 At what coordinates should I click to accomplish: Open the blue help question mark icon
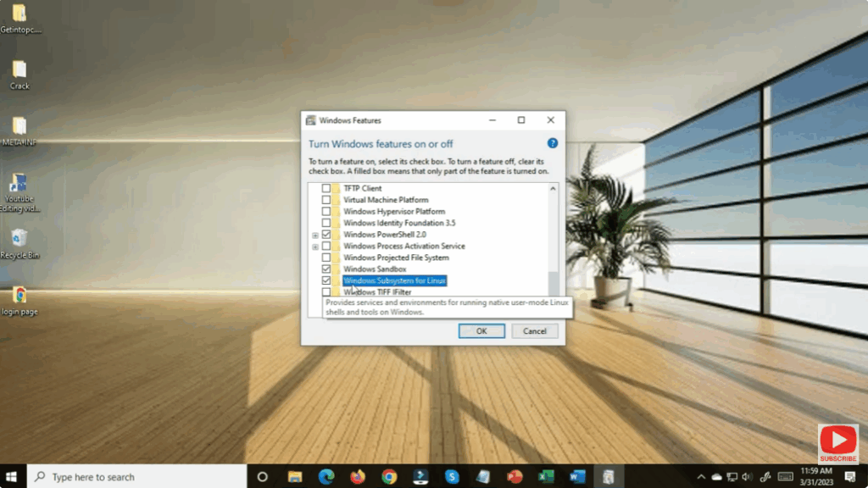pos(551,144)
